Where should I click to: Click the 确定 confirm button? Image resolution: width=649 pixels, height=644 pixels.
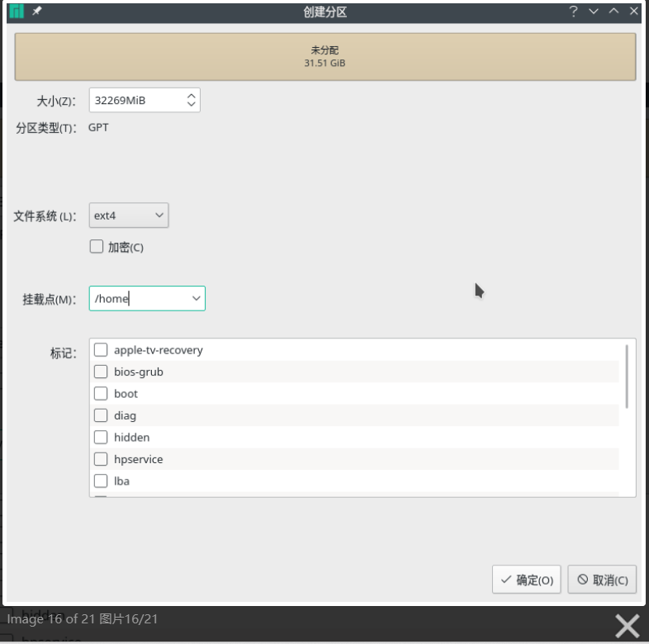pyautogui.click(x=527, y=580)
